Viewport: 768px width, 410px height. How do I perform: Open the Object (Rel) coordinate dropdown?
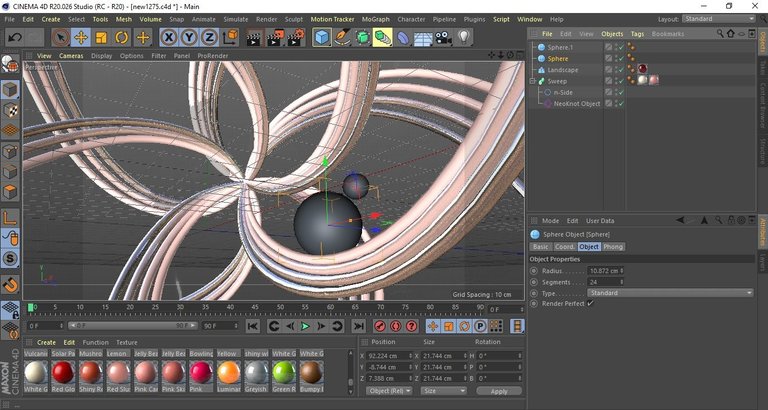[x=389, y=391]
